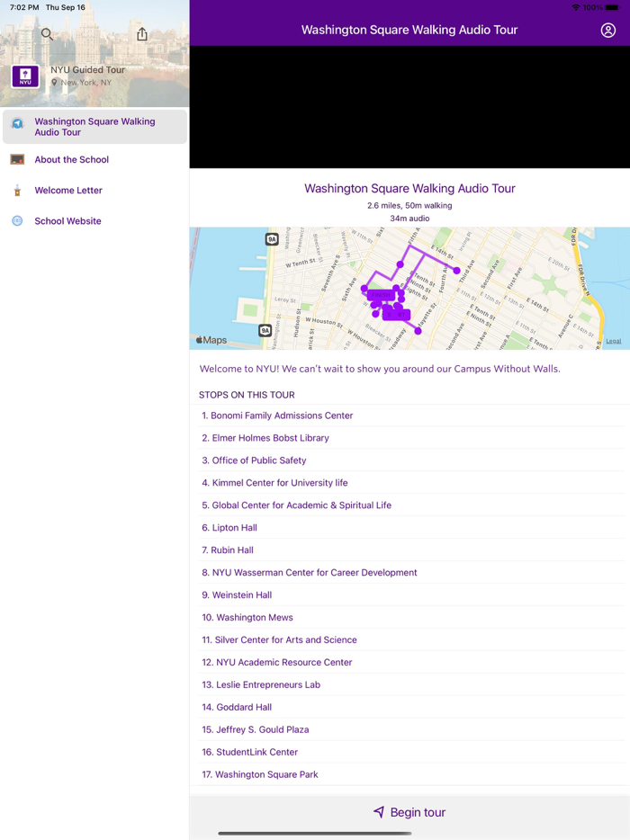Tap the audio tour icon in sidebar
The image size is (630, 840).
18,124
